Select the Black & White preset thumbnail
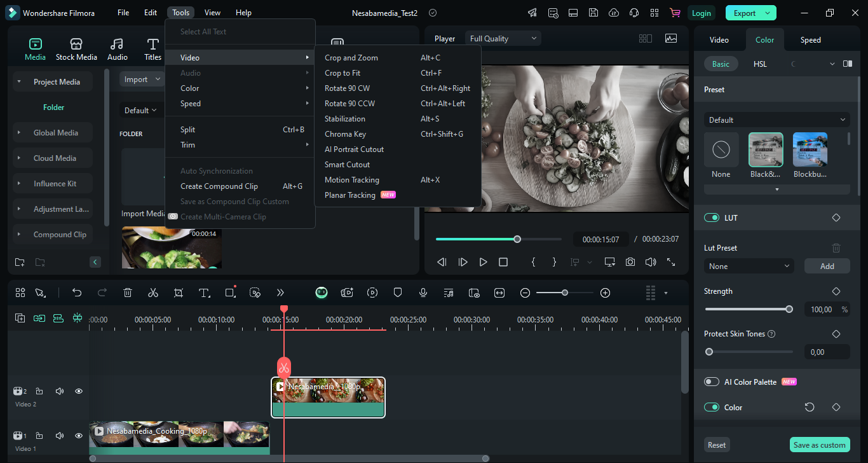Screen dimensions: 868x463 [x=766, y=150]
